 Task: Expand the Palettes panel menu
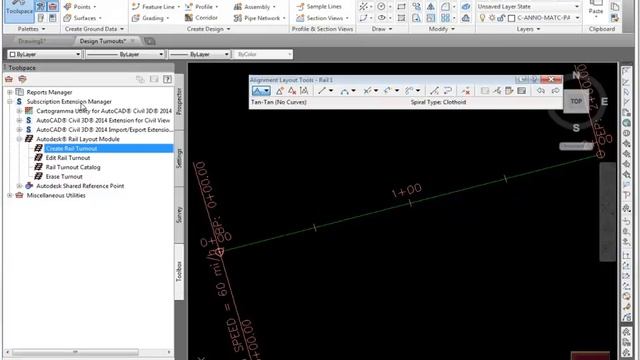[x=31, y=29]
